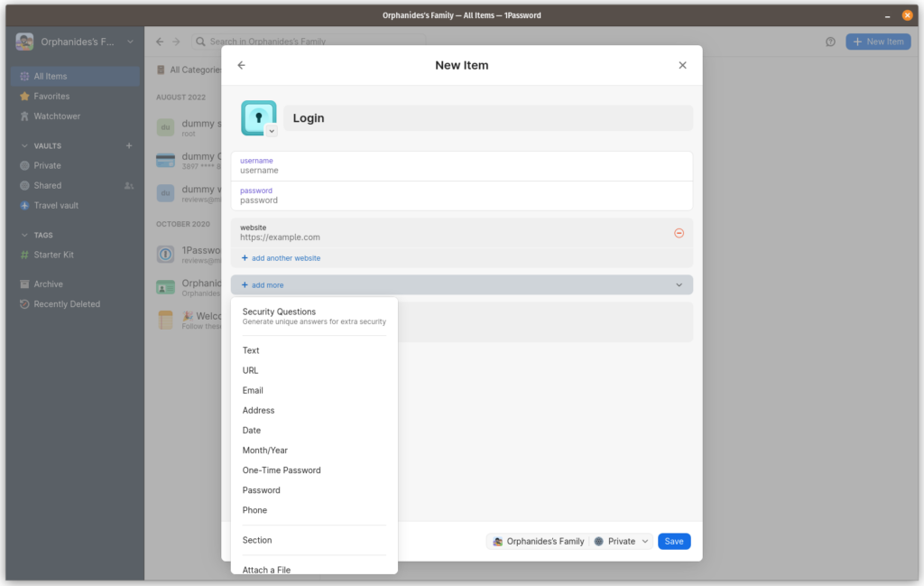924x586 pixels.
Task: Select the Welcome note item
Action: (188, 321)
